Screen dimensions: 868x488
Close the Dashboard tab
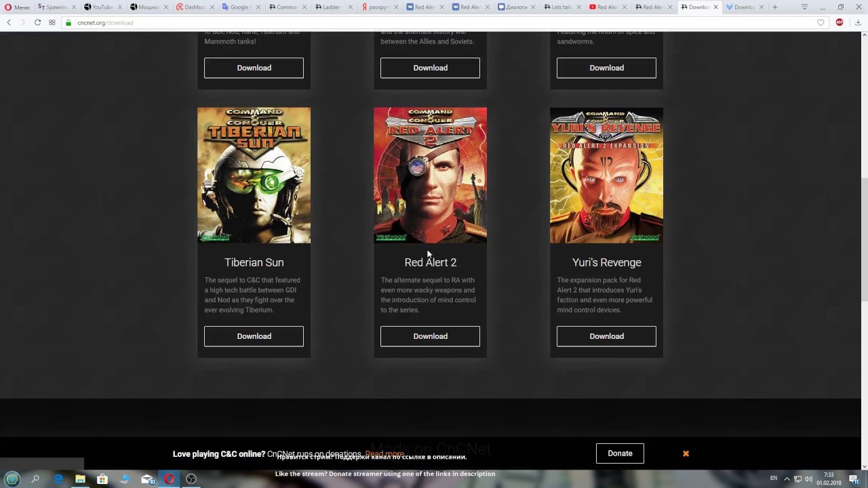211,7
